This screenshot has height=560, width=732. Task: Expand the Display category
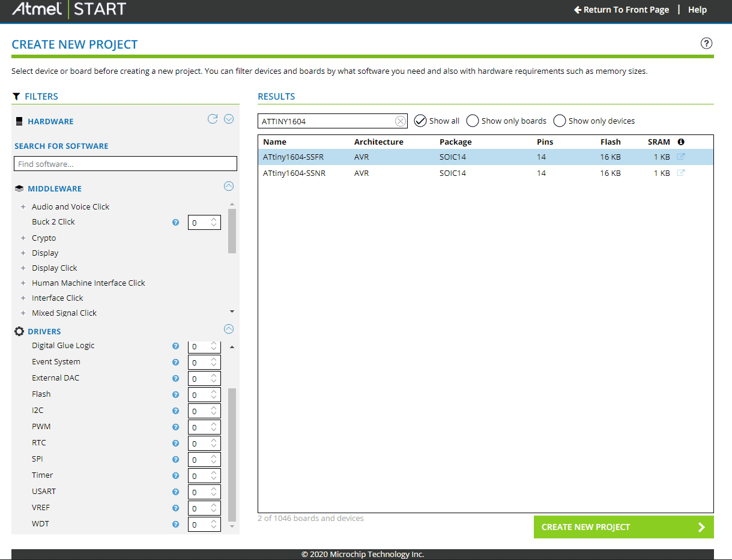[x=23, y=253]
